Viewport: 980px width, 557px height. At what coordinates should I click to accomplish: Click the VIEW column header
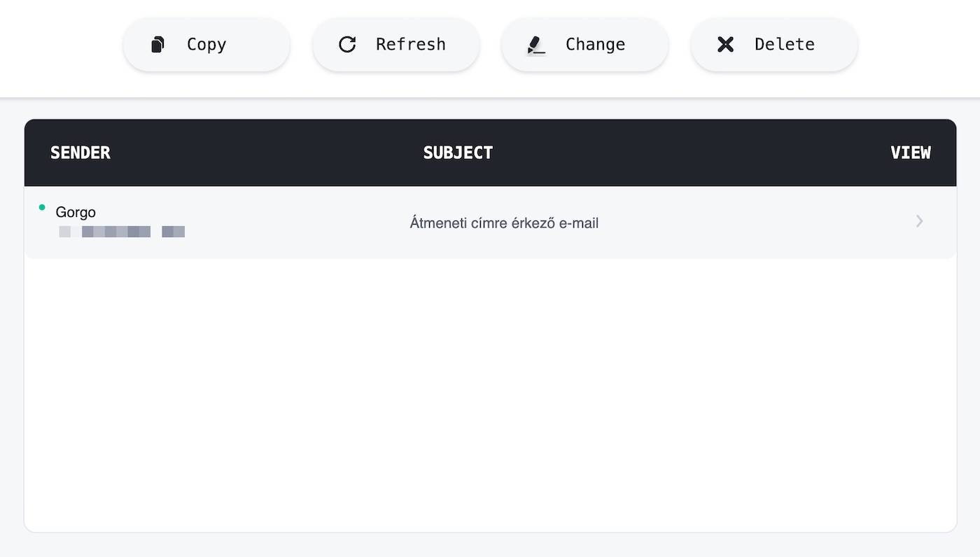coord(911,153)
